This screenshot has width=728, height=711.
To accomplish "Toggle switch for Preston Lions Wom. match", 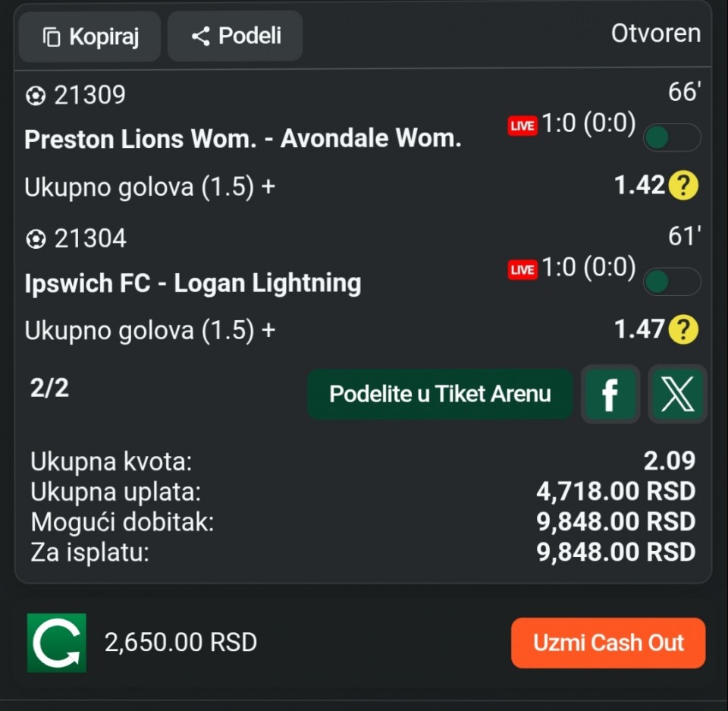I will [671, 137].
